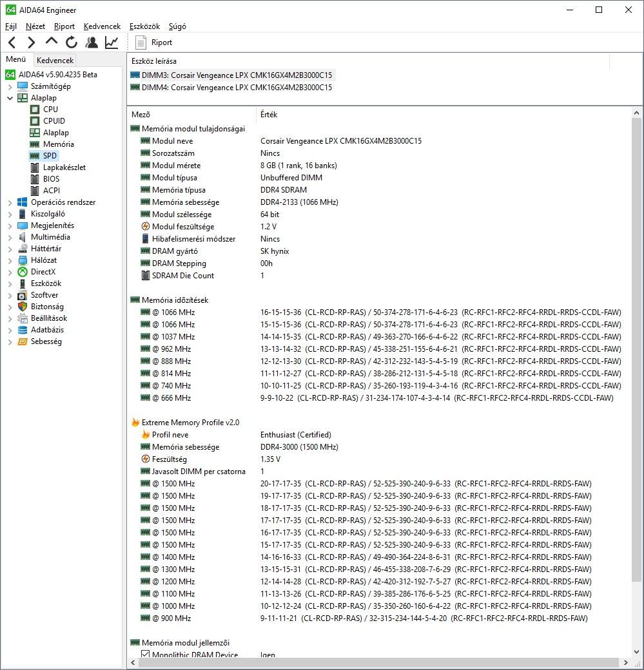Viewport: 644px width, 670px height.
Task: Click the Back navigation arrow
Action: tap(12, 43)
